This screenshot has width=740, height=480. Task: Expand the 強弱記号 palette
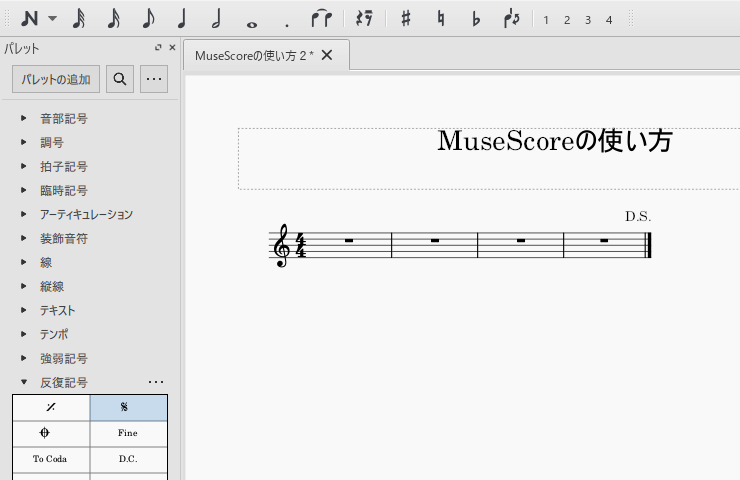tap(24, 358)
